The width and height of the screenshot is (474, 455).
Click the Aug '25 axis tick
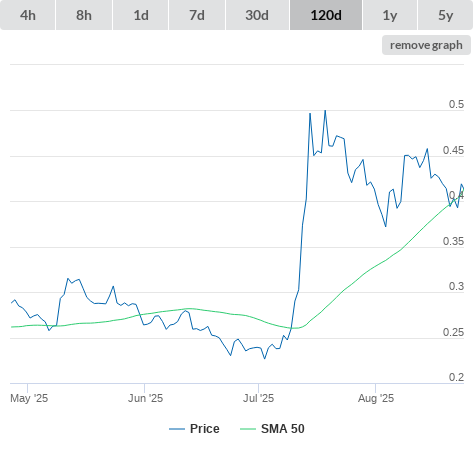376,398
